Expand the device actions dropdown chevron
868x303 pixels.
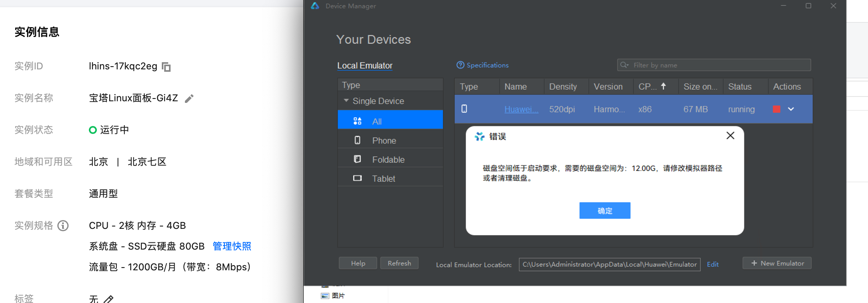(x=791, y=109)
